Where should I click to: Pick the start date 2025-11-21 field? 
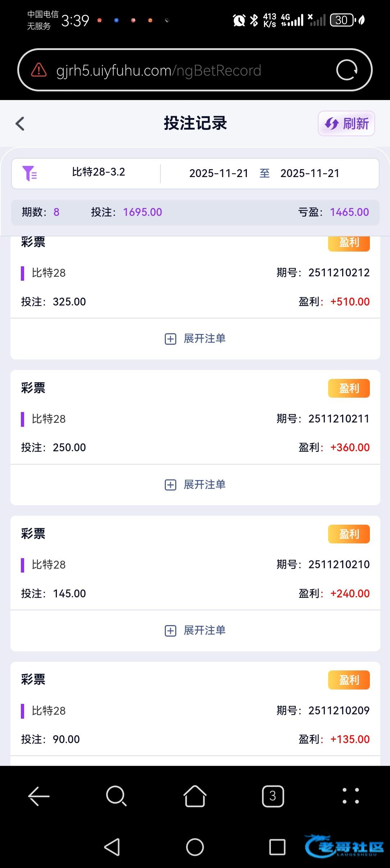click(x=219, y=173)
